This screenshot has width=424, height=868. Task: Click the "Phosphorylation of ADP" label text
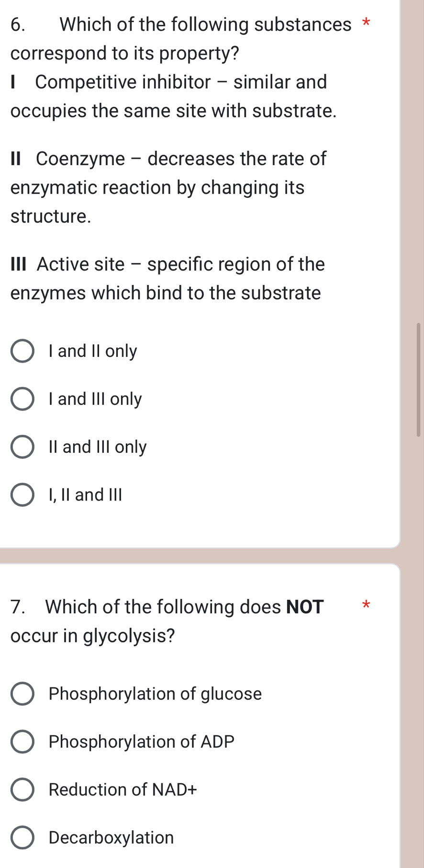coord(141,742)
